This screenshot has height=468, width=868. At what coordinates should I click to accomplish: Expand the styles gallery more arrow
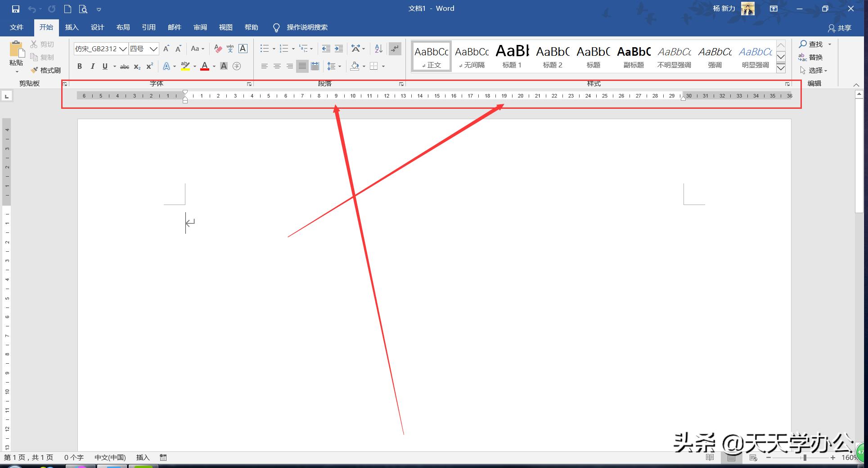pyautogui.click(x=781, y=68)
